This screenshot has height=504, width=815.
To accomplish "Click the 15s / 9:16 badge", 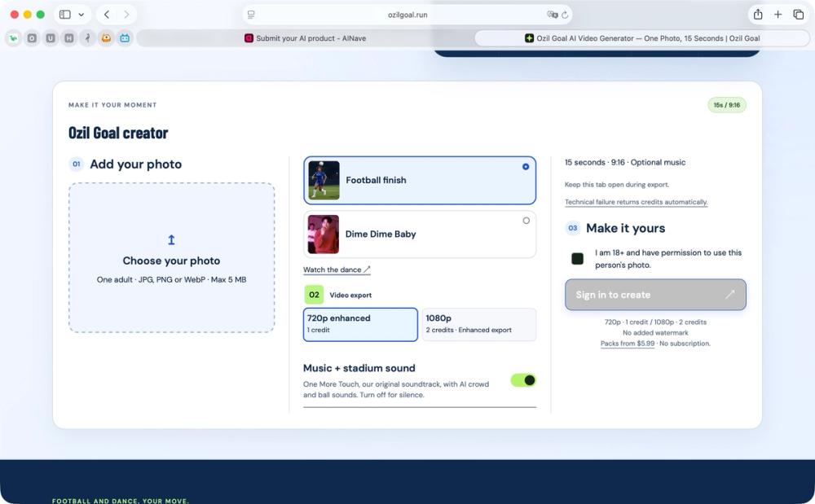I will [x=727, y=105].
